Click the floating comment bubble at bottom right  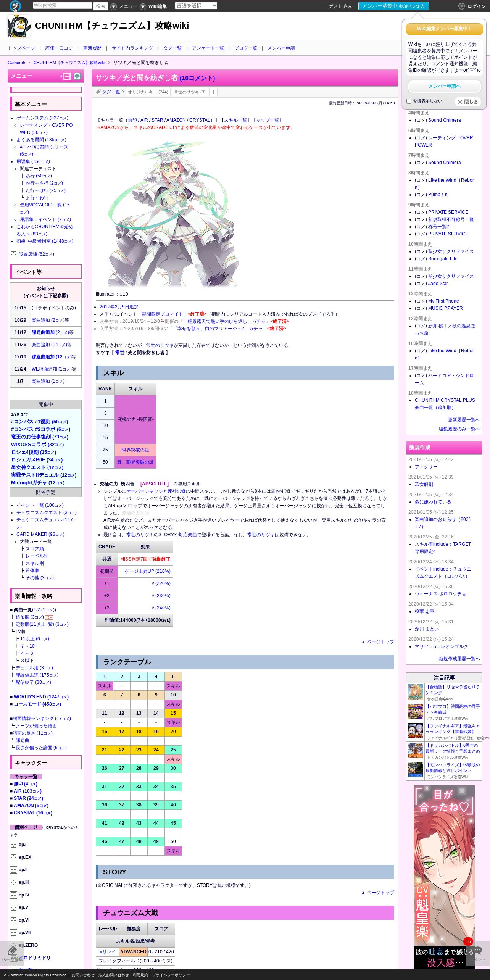(x=477, y=950)
